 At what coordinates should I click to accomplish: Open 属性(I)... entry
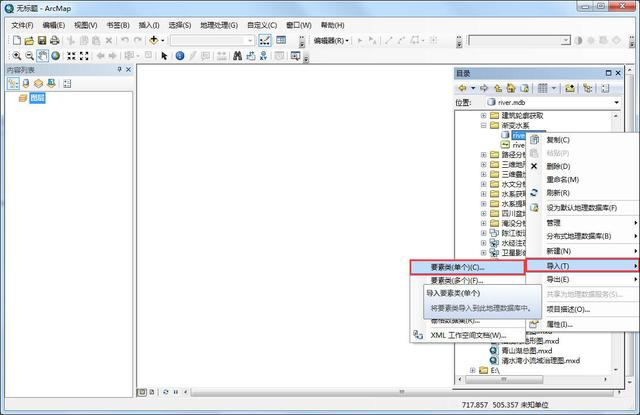click(x=582, y=324)
